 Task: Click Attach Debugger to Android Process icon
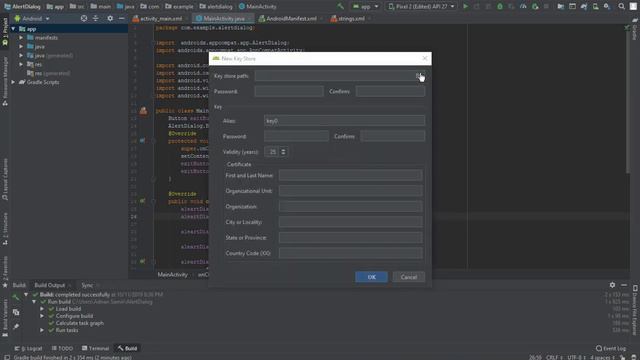535,7
